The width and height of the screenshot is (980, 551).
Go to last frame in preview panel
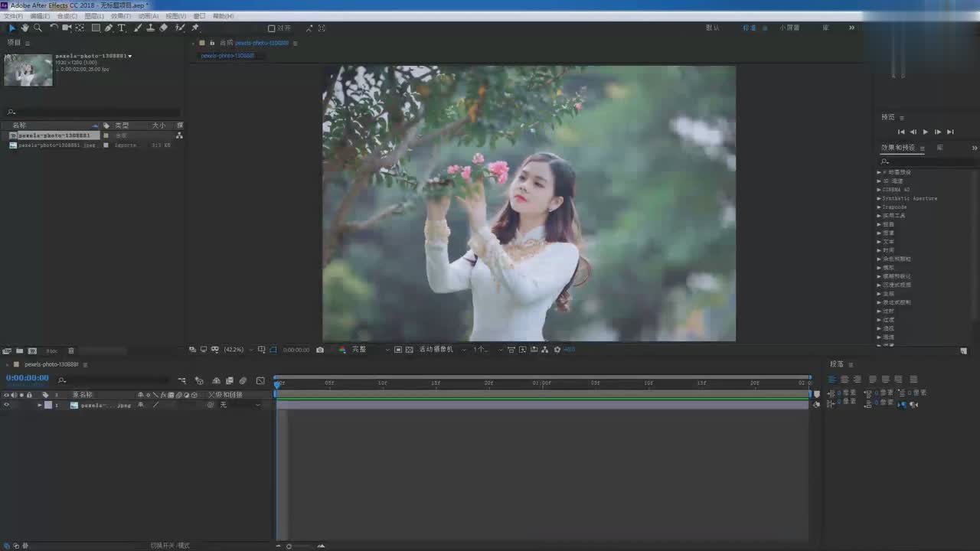[950, 132]
